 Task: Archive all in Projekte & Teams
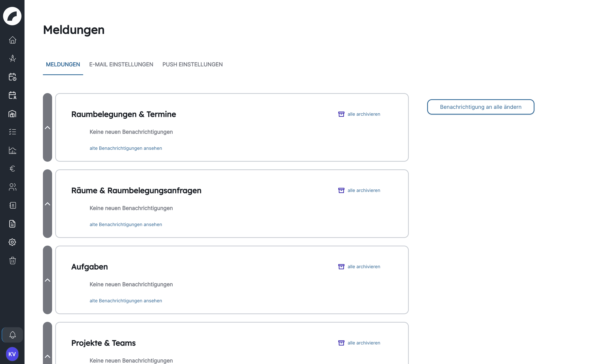click(x=359, y=343)
